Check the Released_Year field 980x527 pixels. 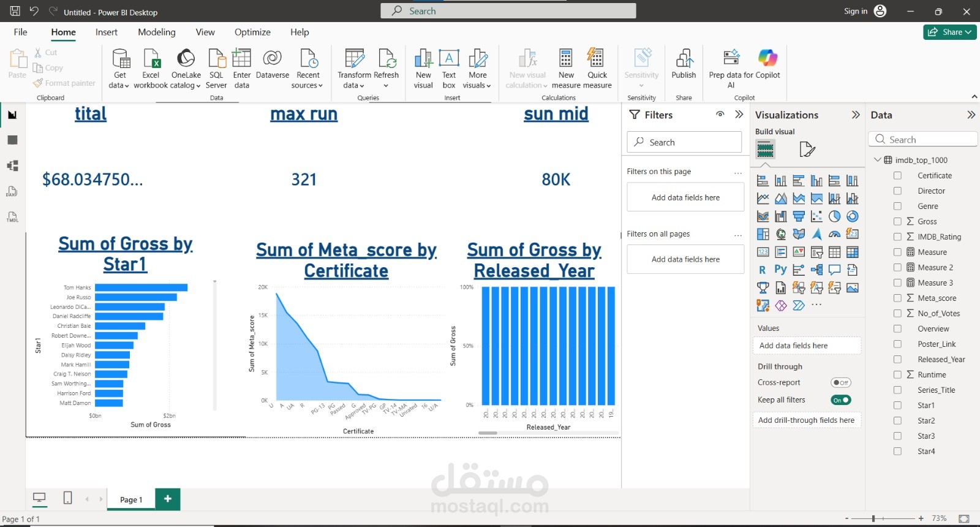tap(897, 359)
